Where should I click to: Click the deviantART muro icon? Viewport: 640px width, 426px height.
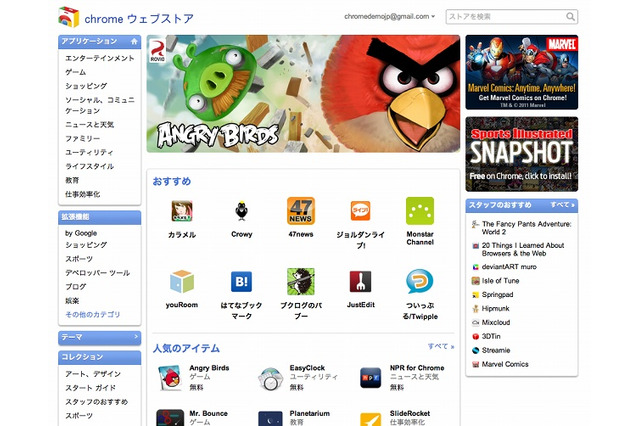476,267
